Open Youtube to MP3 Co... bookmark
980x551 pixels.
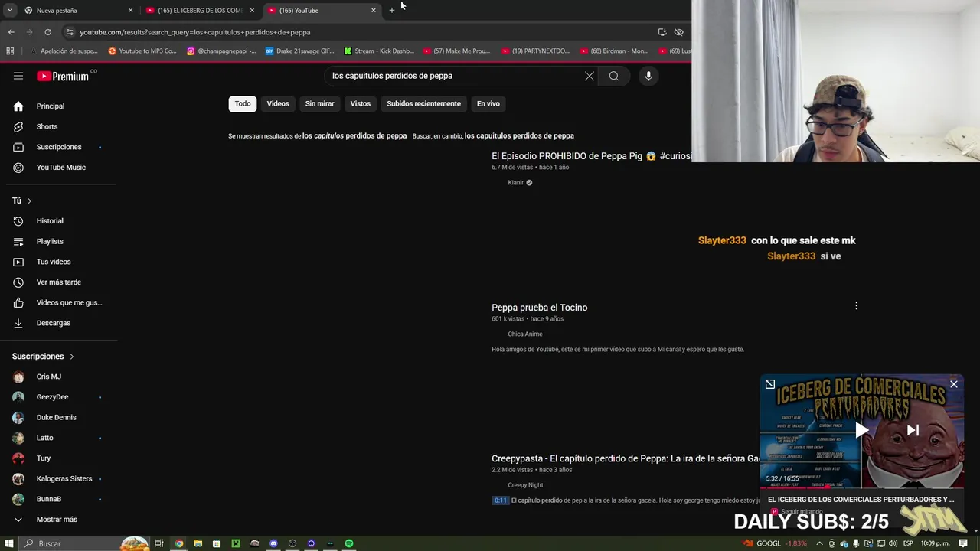click(x=142, y=51)
